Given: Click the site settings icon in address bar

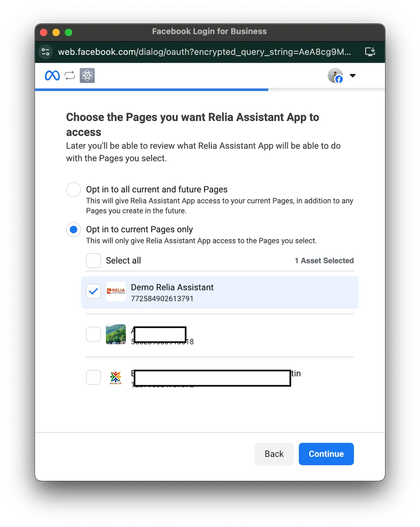Looking at the screenshot, I should point(45,52).
